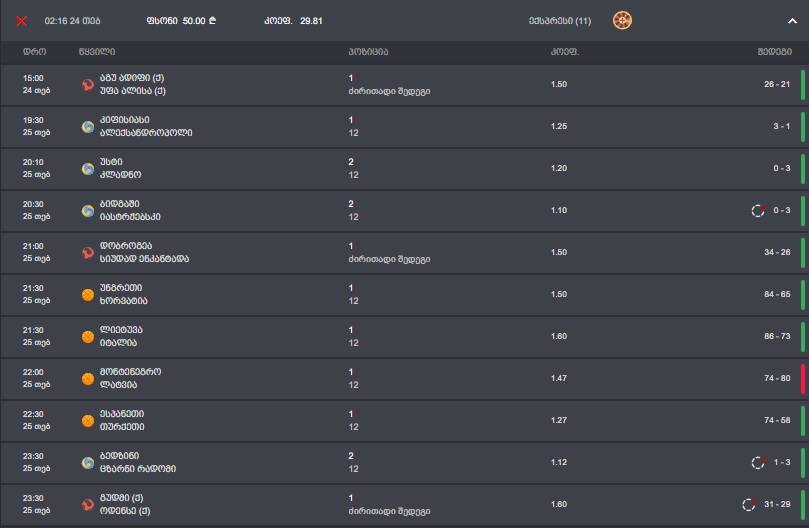The width and height of the screenshot is (809, 528).
Task: Click the მონტენეგრო / ლატვია match name
Action: click(130, 378)
